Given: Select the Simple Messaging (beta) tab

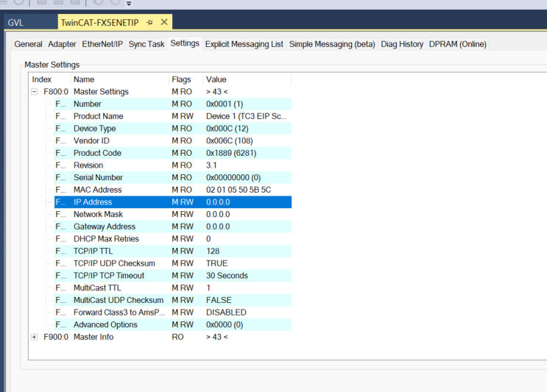Looking at the screenshot, I should click(331, 44).
